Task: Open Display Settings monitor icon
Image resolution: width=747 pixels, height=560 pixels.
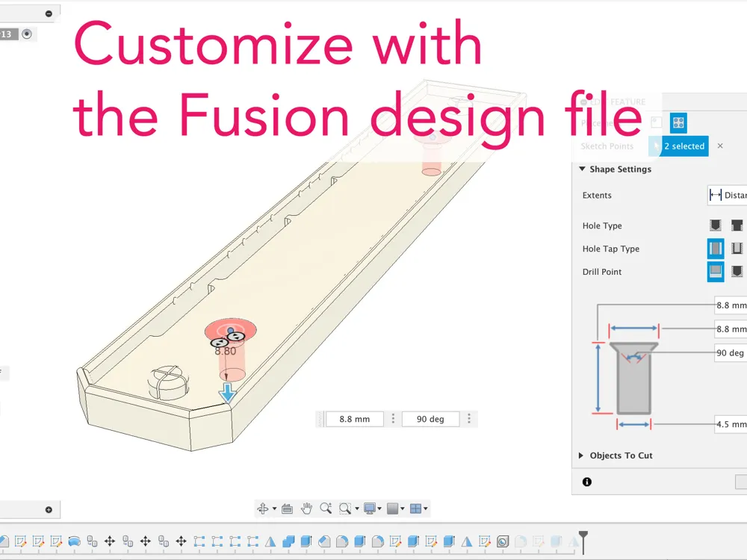Action: click(x=370, y=508)
